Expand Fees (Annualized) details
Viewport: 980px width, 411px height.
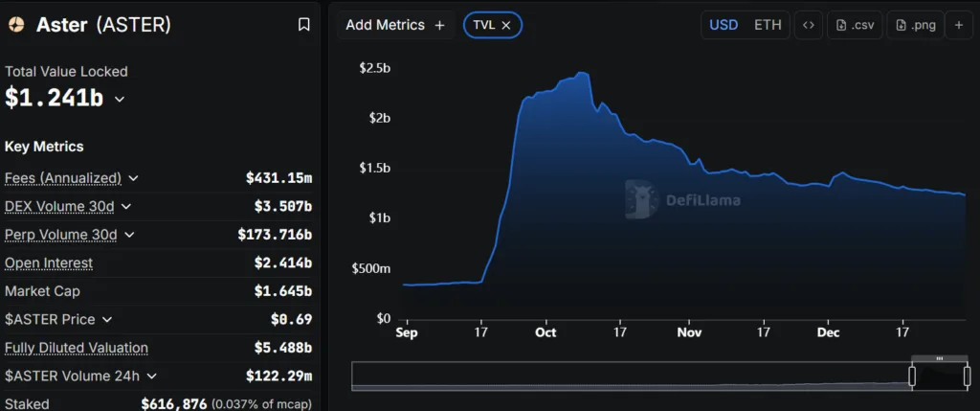(x=133, y=178)
